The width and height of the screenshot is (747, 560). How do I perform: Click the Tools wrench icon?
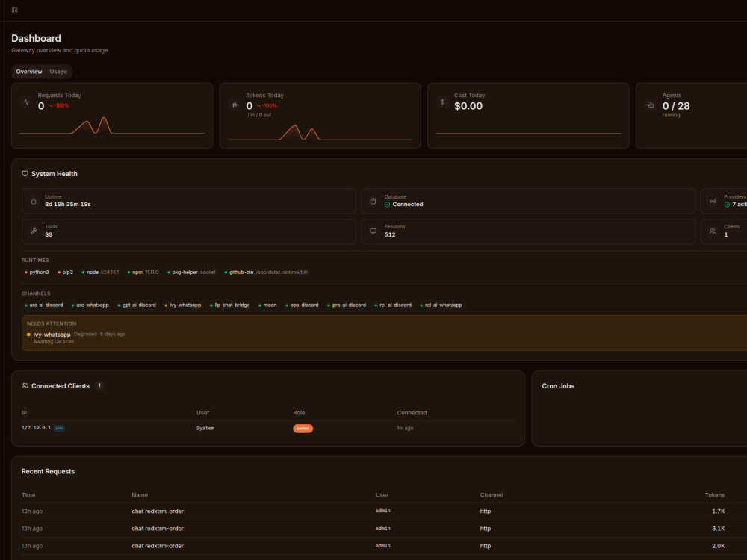click(x=34, y=231)
